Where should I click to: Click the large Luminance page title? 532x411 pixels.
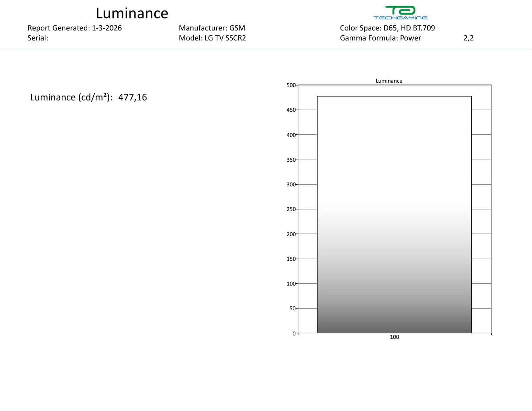132,13
